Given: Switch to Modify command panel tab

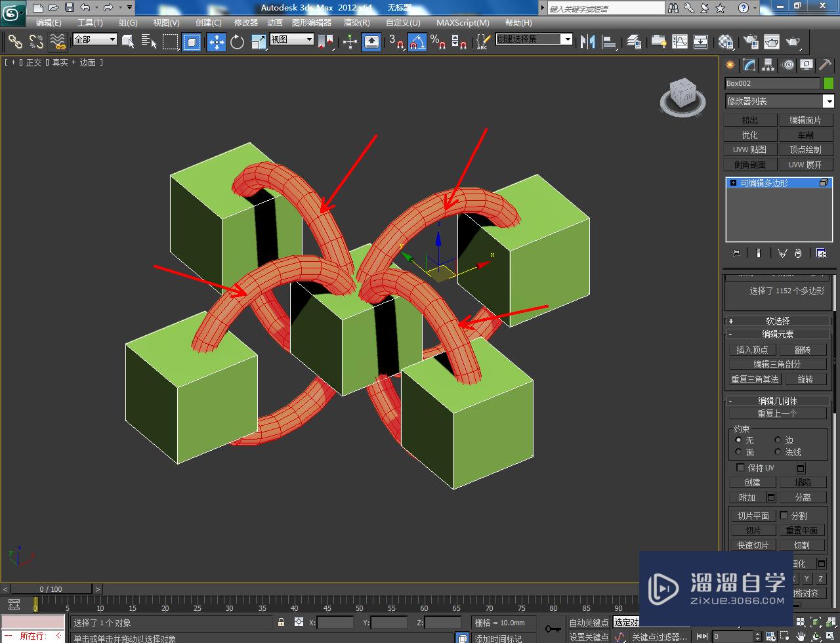Looking at the screenshot, I should 749,65.
